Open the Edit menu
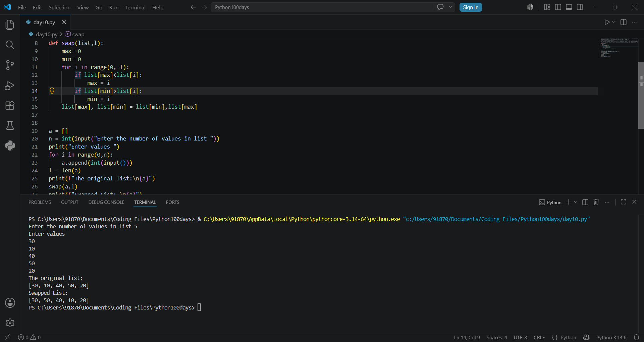 pyautogui.click(x=37, y=7)
